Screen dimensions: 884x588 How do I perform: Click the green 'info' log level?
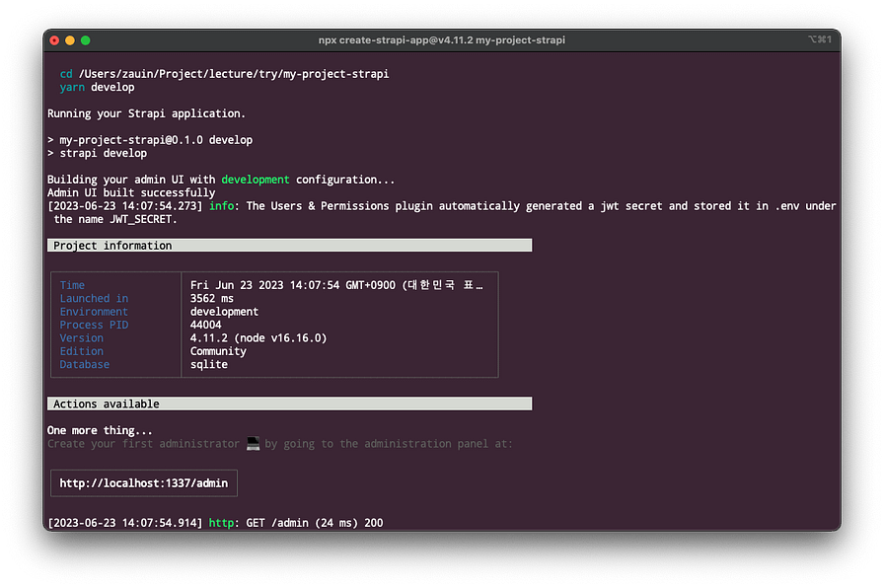[x=222, y=206]
